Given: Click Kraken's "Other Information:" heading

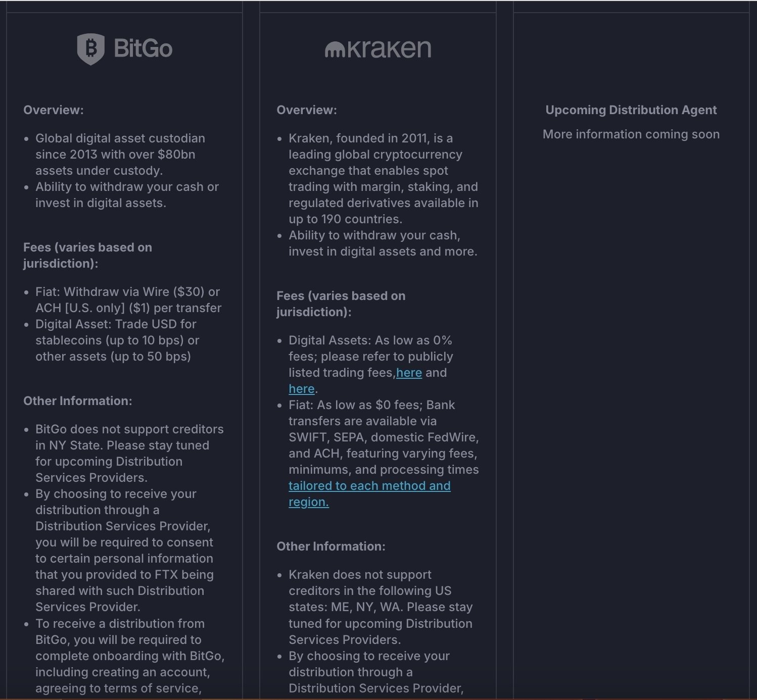Looking at the screenshot, I should [331, 546].
